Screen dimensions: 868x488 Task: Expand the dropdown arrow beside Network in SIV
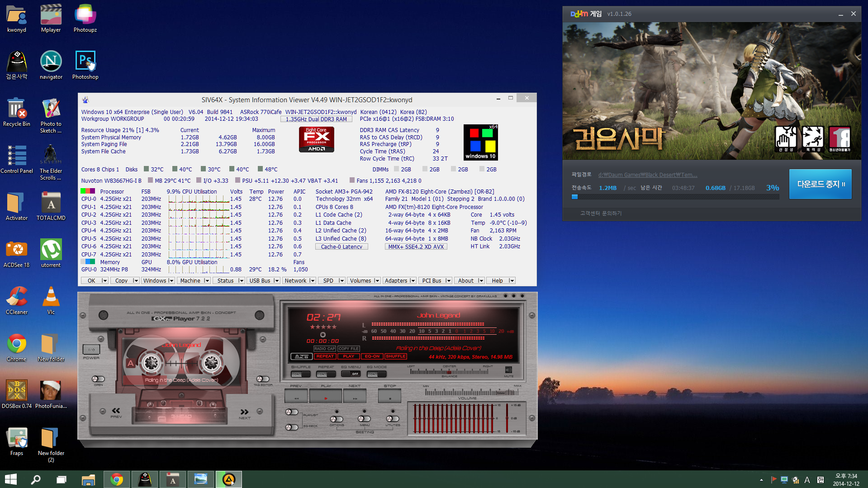coord(312,281)
